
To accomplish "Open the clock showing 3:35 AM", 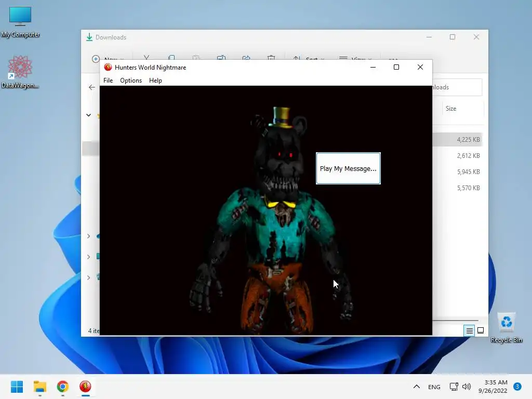I will (493, 387).
